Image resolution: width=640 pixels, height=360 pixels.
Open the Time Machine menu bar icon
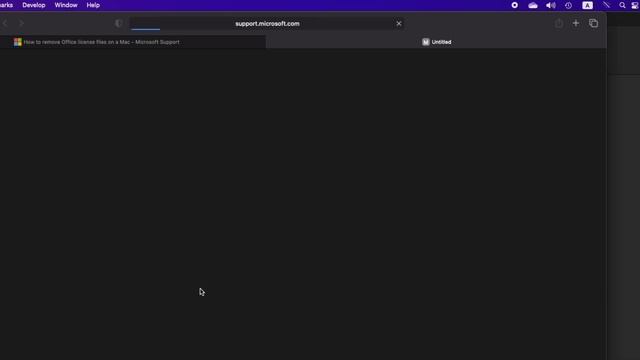(x=568, y=5)
